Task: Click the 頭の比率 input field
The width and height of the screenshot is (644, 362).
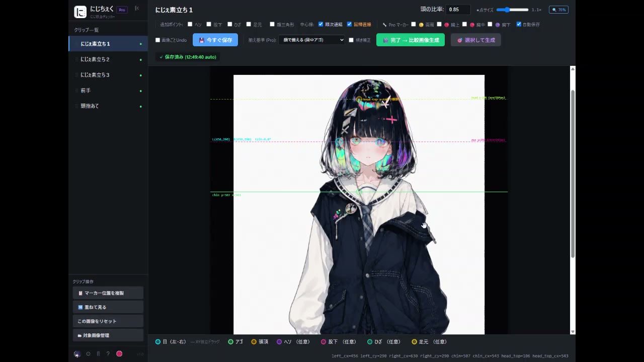Action: click(x=458, y=10)
